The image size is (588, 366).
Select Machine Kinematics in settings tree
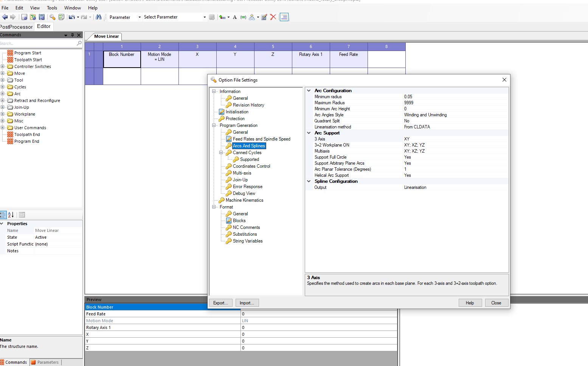[x=244, y=200]
